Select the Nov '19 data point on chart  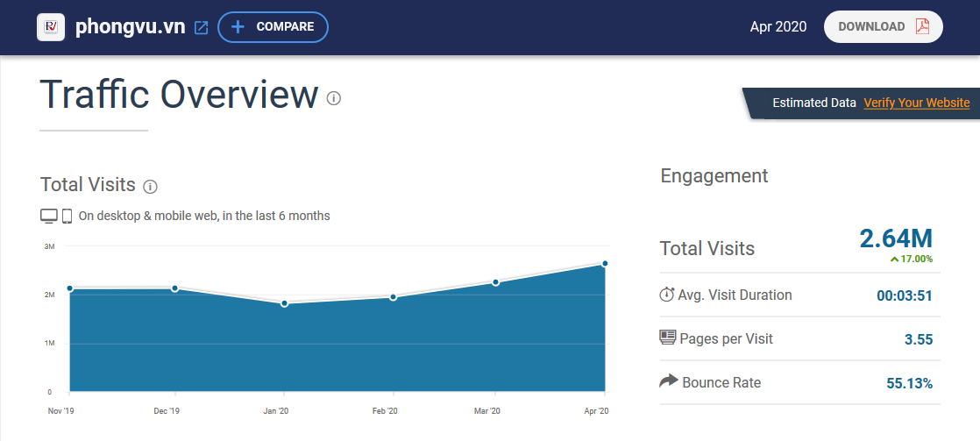(x=69, y=288)
